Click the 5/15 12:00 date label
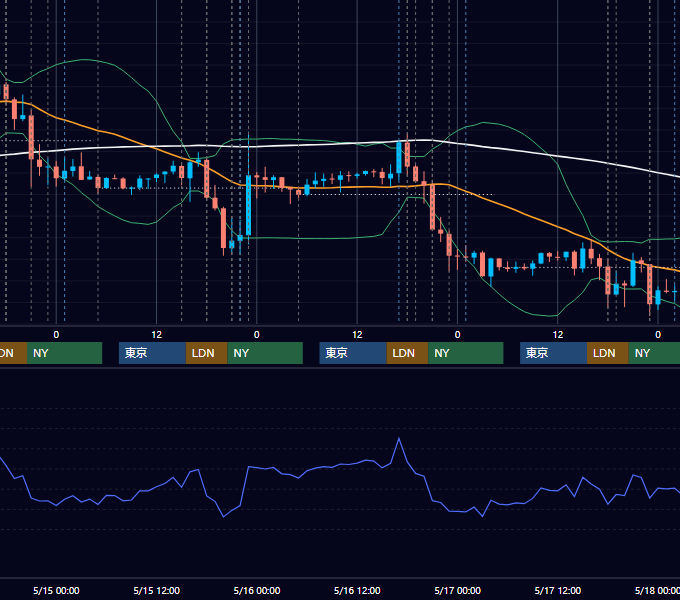The height and width of the screenshot is (600, 680). pyautogui.click(x=157, y=590)
